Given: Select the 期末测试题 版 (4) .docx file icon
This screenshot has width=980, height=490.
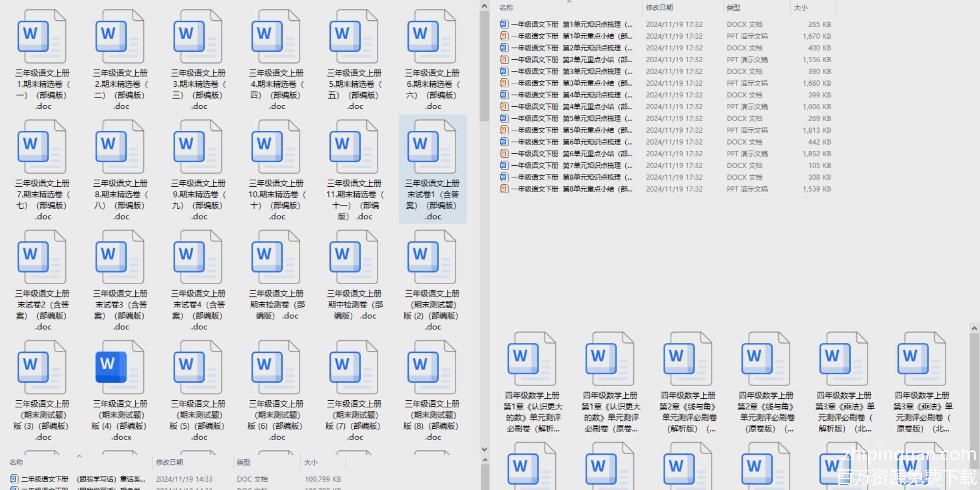Looking at the screenshot, I should (120, 367).
